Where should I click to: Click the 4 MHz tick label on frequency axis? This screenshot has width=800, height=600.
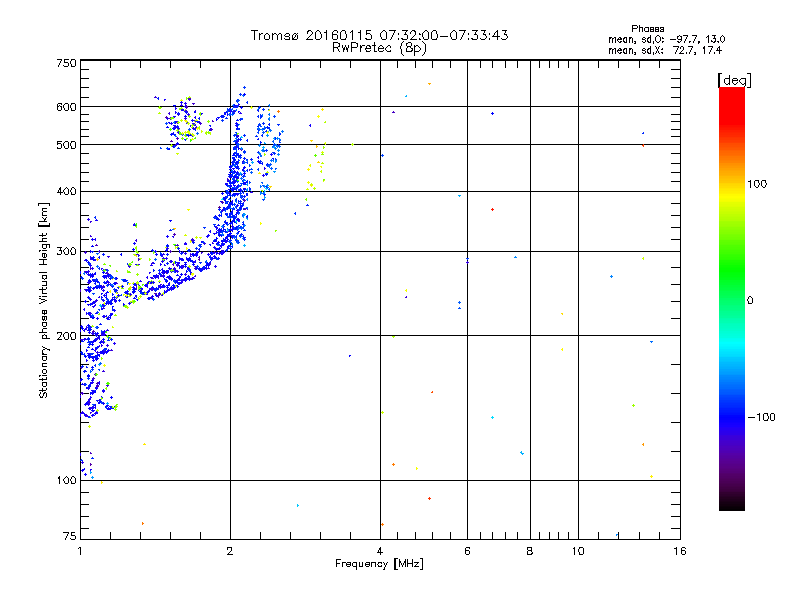(x=380, y=551)
